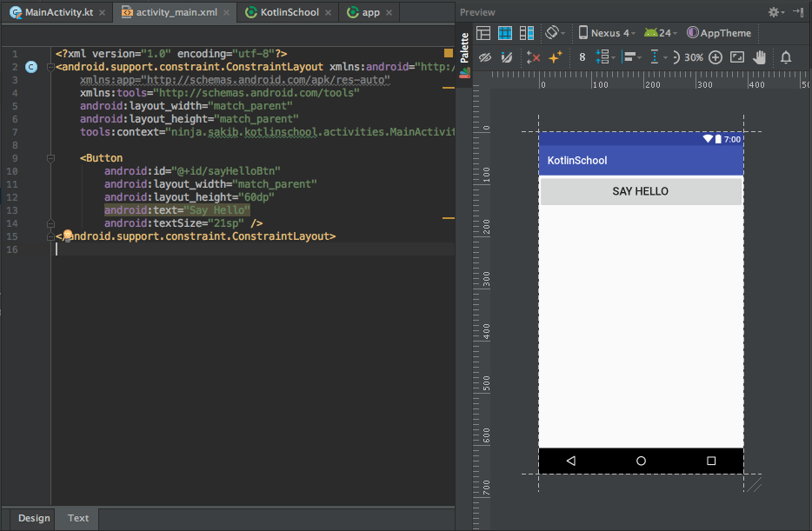Click the fold end marker on line 14

click(50, 223)
